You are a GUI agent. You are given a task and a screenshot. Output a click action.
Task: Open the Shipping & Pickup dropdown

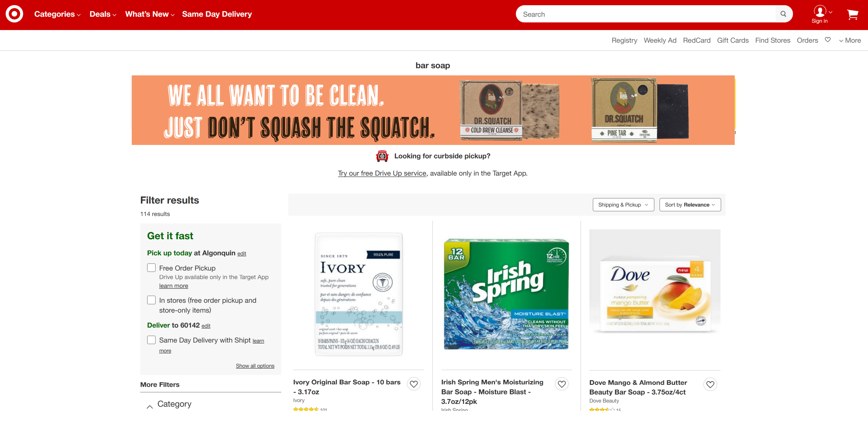pos(623,205)
